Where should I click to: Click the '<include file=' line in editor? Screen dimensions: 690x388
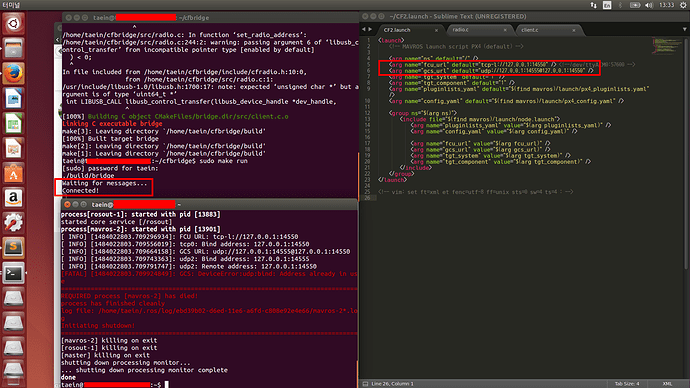[x=480, y=119]
